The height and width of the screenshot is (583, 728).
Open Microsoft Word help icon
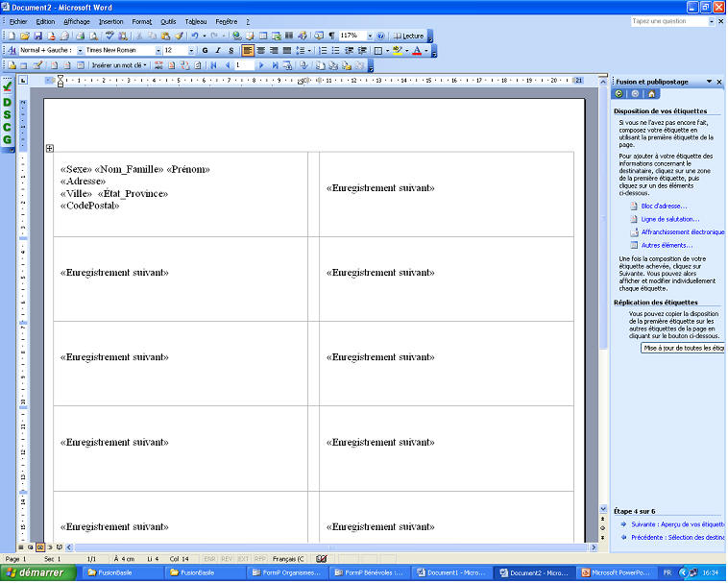tap(380, 36)
